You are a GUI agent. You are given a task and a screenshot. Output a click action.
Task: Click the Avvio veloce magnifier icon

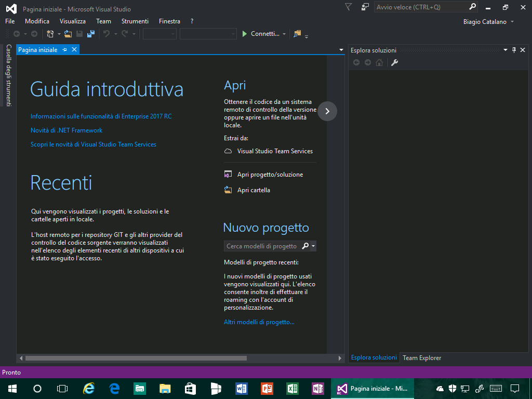[x=472, y=7]
